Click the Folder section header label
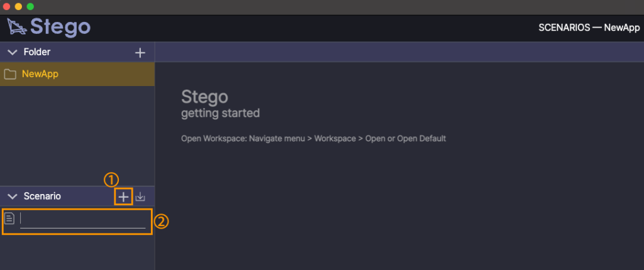This screenshot has height=270, width=644. tap(37, 52)
